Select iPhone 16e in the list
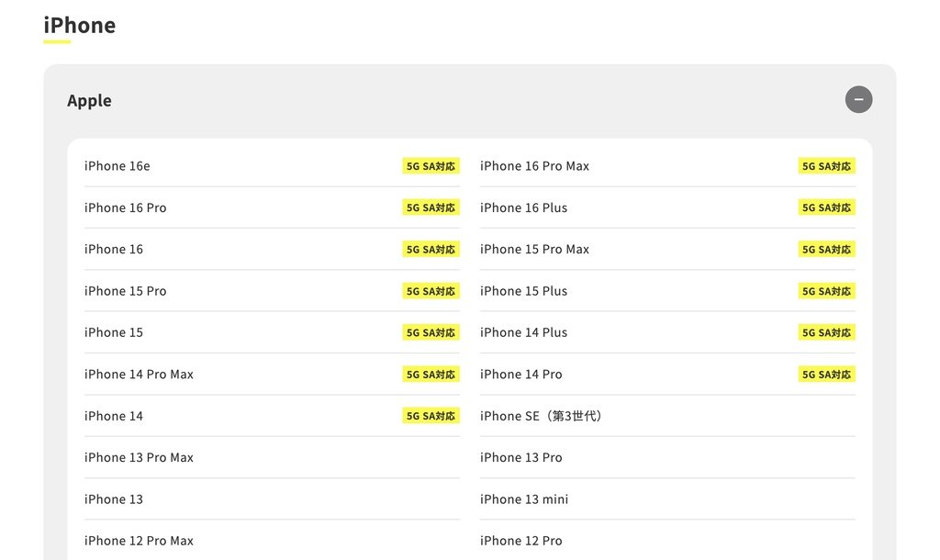This screenshot has width=940, height=560. coord(272,166)
